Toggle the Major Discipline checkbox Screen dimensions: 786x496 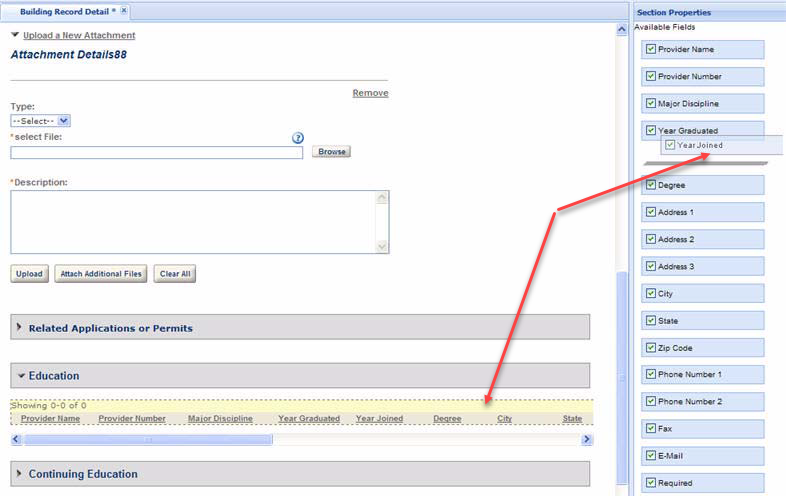coord(651,103)
